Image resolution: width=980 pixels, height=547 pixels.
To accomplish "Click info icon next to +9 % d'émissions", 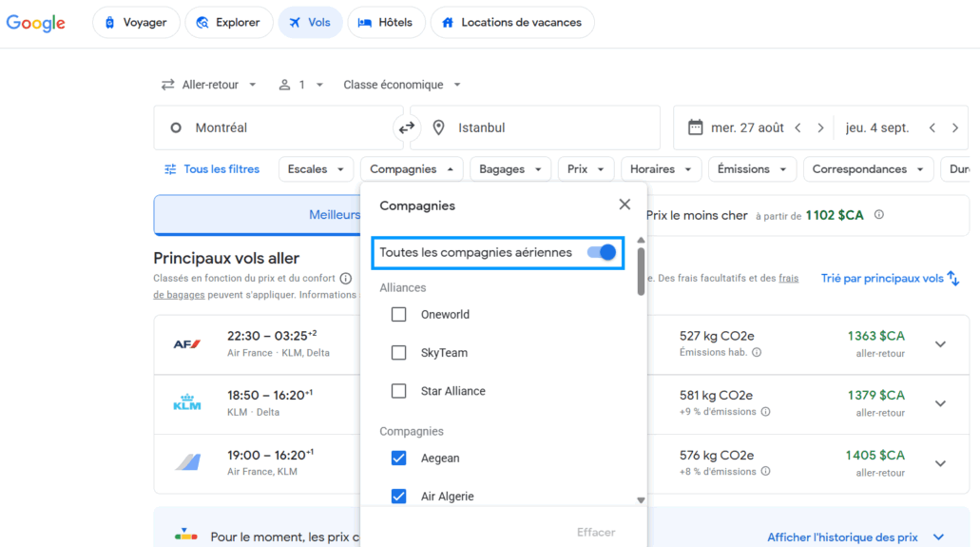I will [765, 412].
